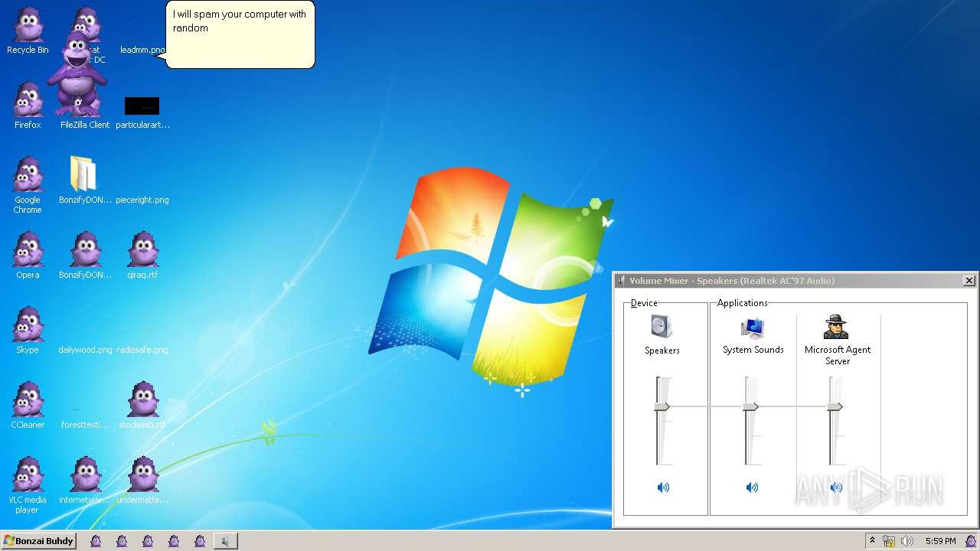Select the internetwar... desktop file icon
980x551 pixels.
click(x=85, y=481)
